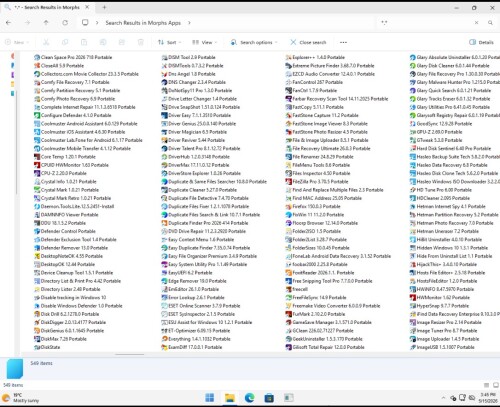Viewport: 500px width, 407px height.
Task: Select Firefox Portable icon
Action: (x=289, y=206)
